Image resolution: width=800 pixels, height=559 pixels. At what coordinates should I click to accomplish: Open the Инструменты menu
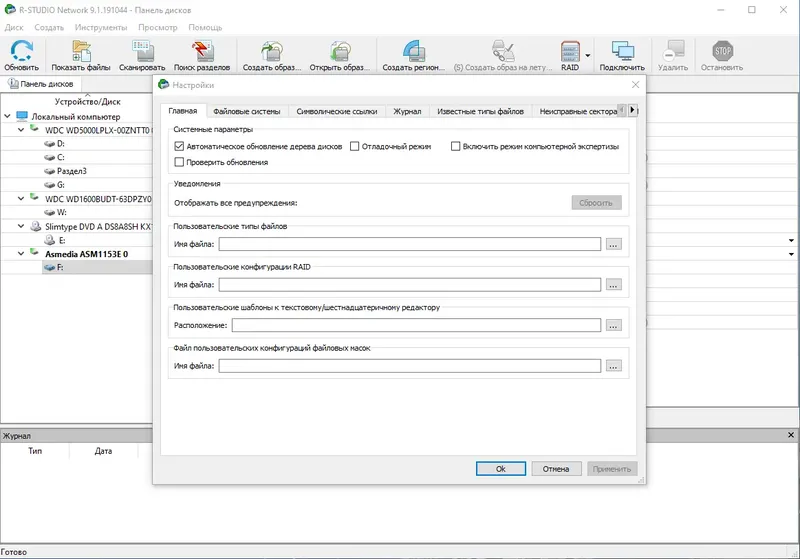click(101, 28)
